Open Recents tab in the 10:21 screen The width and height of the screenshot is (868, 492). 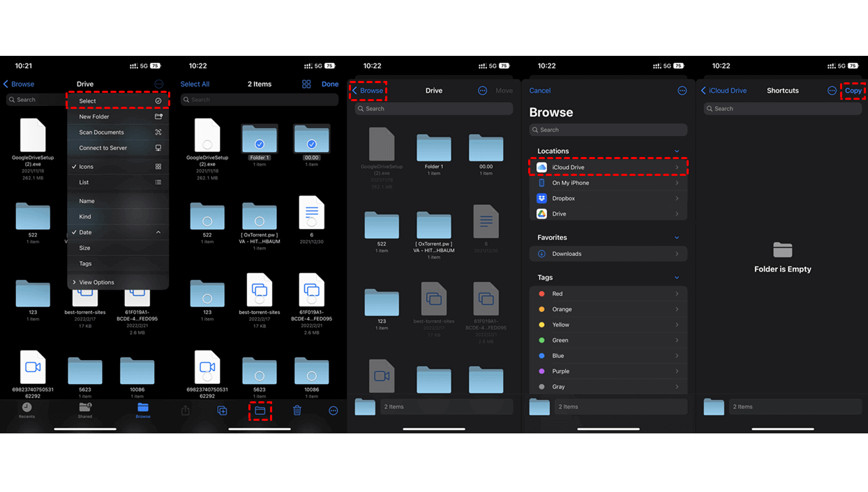point(27,410)
